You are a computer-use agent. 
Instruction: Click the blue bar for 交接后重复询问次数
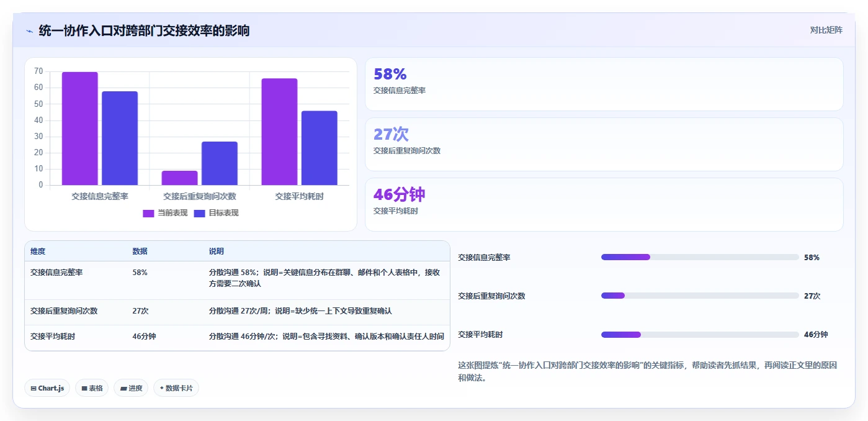(x=219, y=163)
